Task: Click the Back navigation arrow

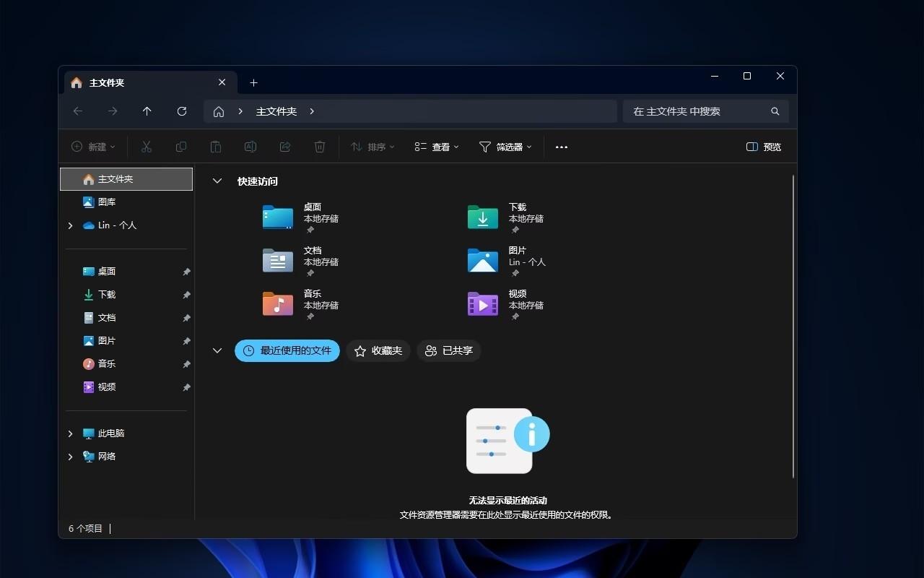Action: 78,111
